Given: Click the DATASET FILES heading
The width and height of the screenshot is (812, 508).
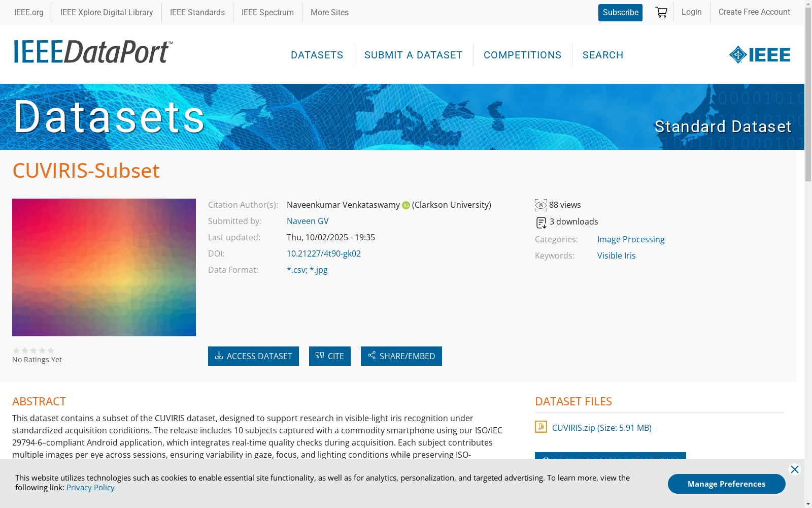Looking at the screenshot, I should tap(573, 401).
